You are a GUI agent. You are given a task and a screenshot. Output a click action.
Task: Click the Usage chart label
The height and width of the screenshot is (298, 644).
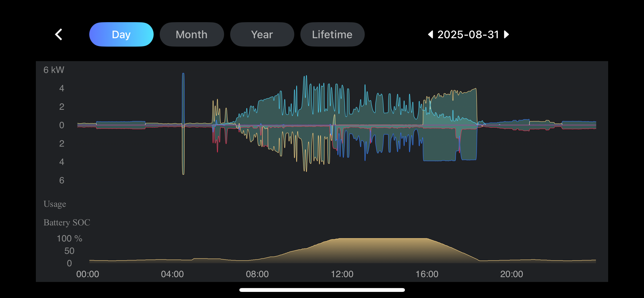click(55, 204)
